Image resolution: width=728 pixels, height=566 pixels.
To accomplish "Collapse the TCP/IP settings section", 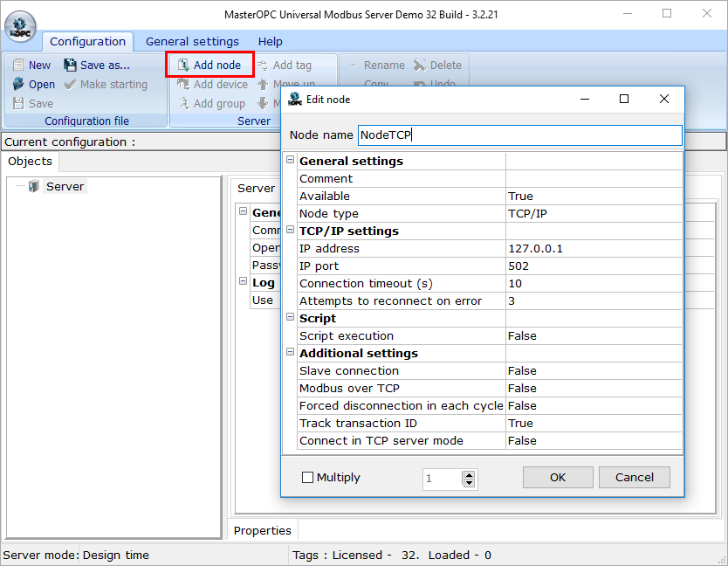I will (290, 230).
